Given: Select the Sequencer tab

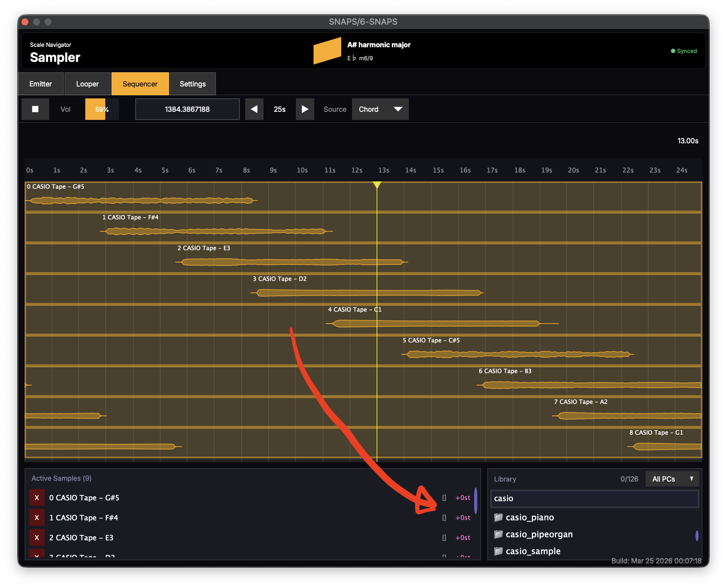Looking at the screenshot, I should pyautogui.click(x=140, y=84).
